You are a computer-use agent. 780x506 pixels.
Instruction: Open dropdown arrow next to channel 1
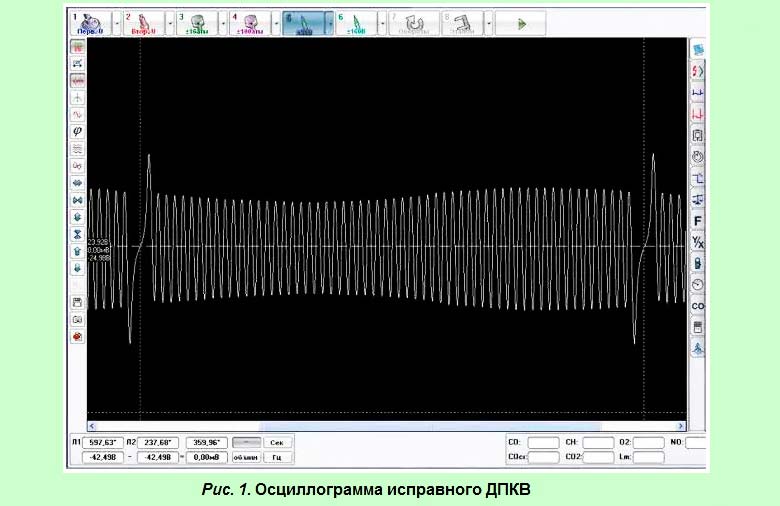(x=116, y=22)
